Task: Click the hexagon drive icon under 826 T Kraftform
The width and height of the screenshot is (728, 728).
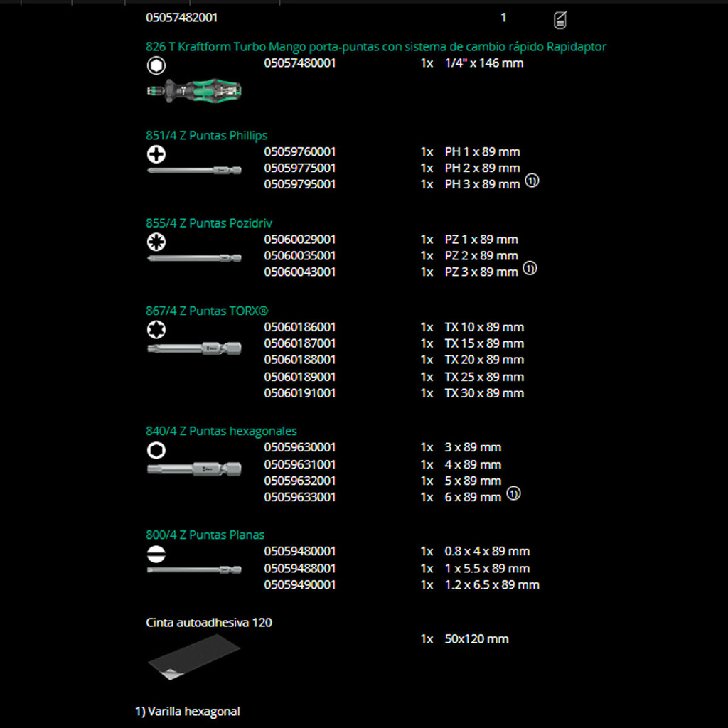Action: 156,65
